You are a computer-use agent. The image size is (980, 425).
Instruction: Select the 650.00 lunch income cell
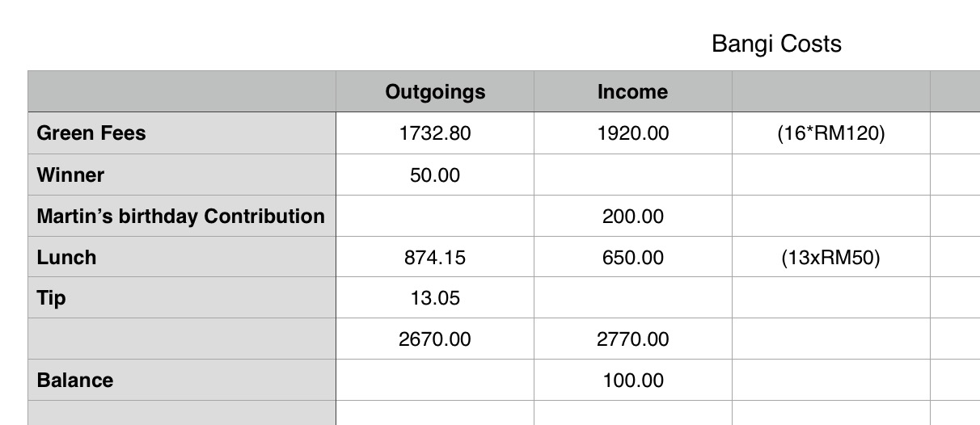[632, 258]
